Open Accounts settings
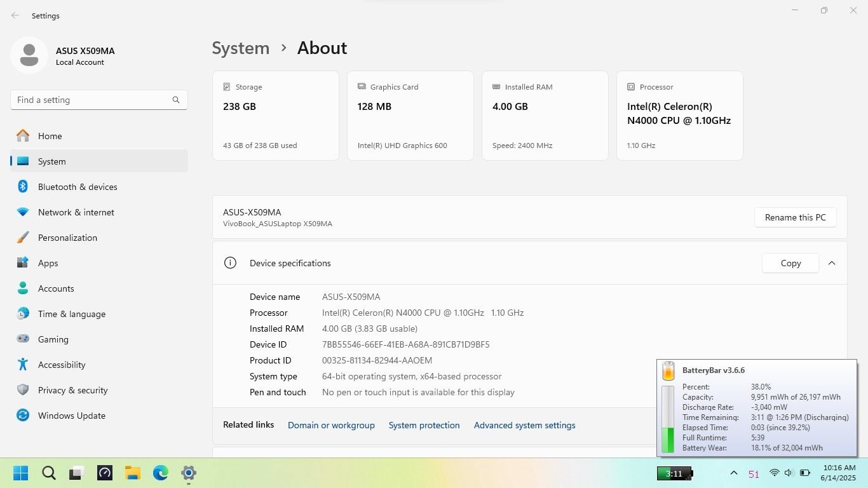 [x=99, y=288]
